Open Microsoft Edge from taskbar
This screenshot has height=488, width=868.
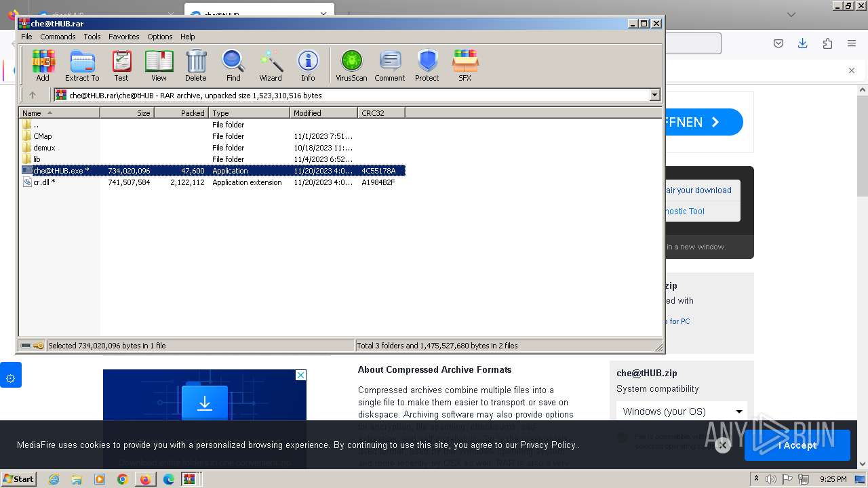(168, 479)
